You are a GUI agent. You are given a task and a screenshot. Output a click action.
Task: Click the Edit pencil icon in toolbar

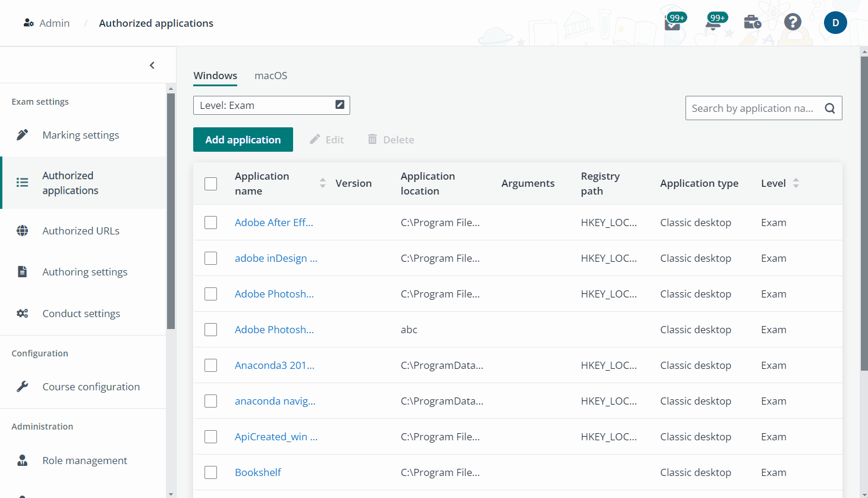coord(315,139)
